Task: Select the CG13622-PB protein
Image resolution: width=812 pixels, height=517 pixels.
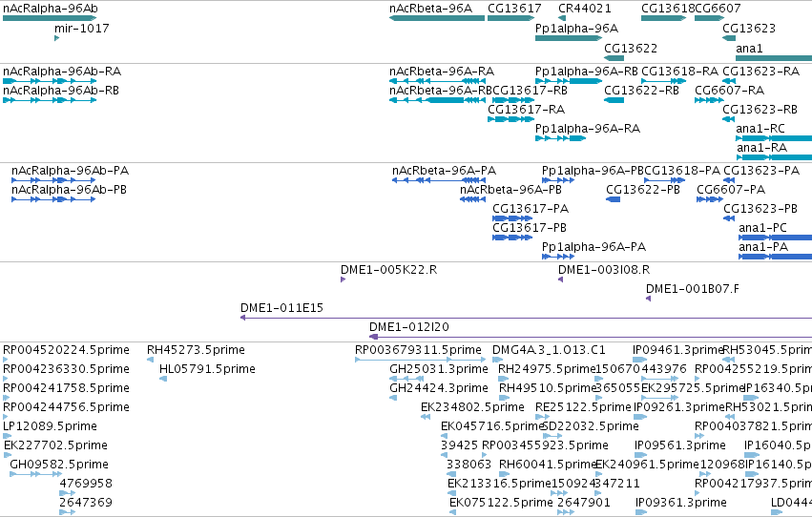Action: [614, 199]
